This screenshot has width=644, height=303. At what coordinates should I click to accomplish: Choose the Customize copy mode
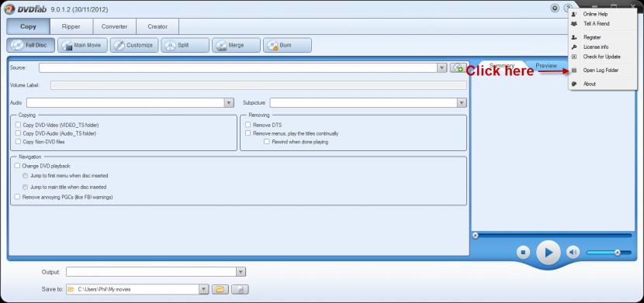(134, 45)
